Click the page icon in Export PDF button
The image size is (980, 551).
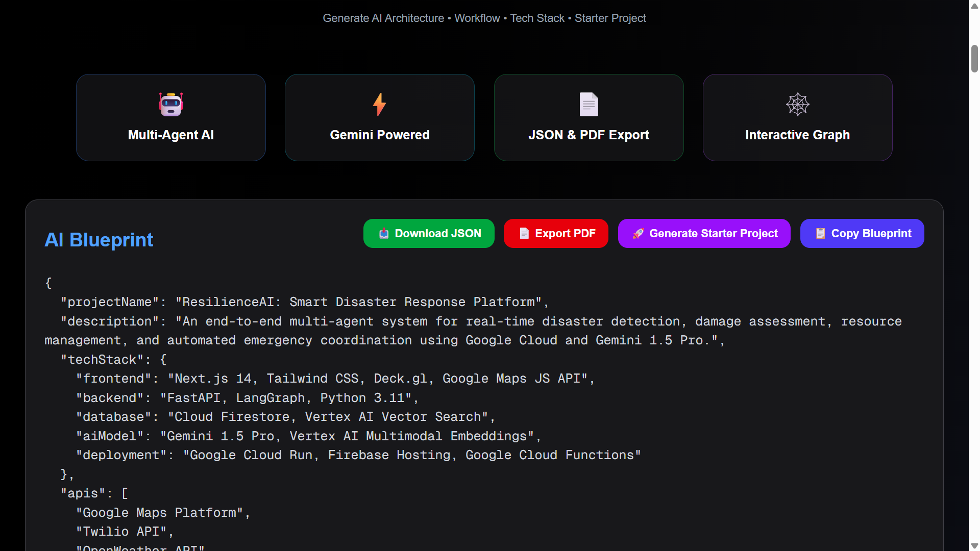[x=524, y=234]
